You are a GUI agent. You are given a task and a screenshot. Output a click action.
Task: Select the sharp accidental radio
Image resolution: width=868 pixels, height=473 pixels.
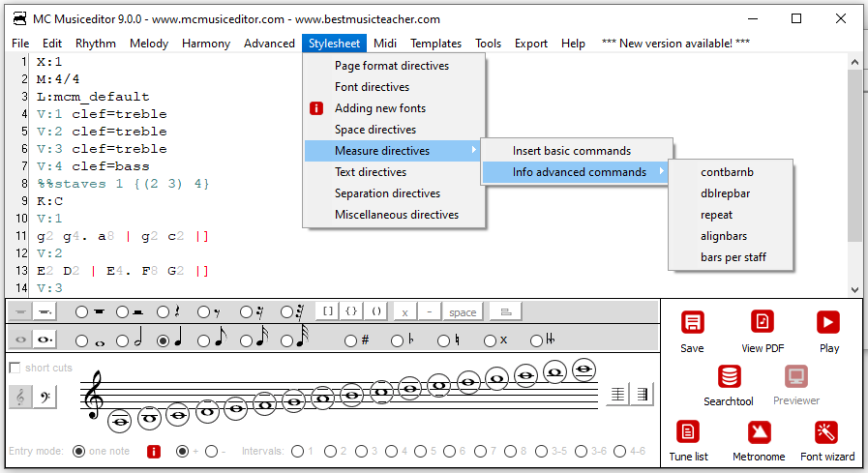pos(350,340)
